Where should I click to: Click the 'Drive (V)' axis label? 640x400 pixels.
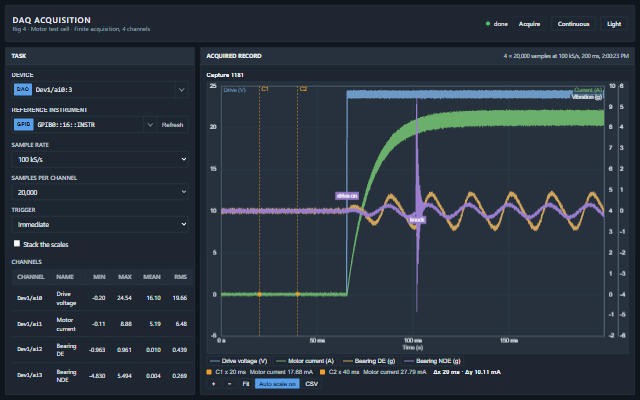[x=235, y=90]
